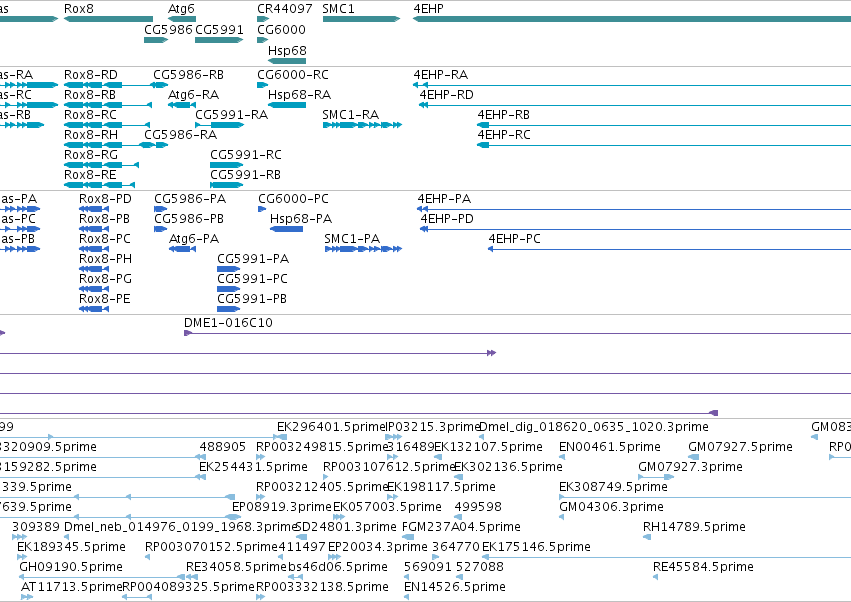851x602 pixels.
Task: Click the GM07927.3prime EST label
Action: (x=690, y=467)
